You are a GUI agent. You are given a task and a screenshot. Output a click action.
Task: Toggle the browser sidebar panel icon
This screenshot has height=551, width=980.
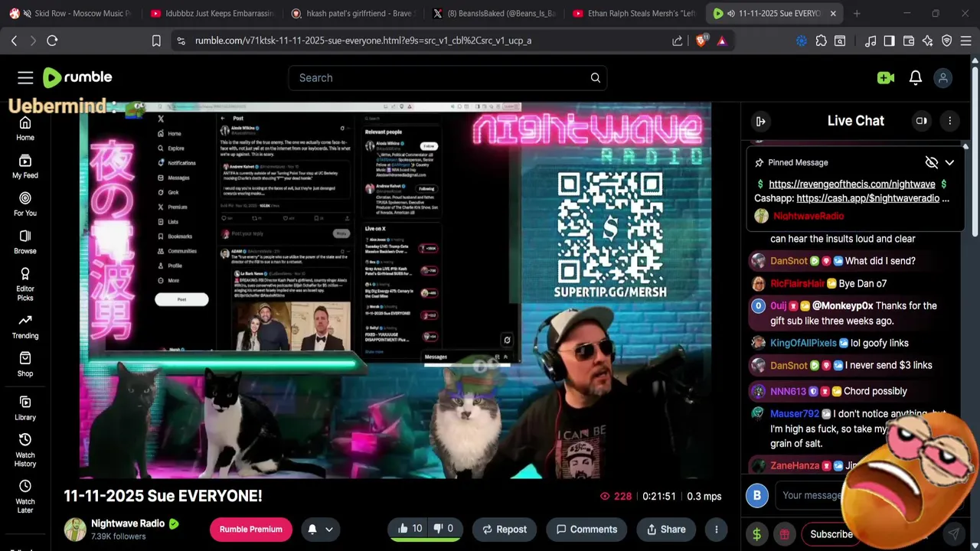889,41
